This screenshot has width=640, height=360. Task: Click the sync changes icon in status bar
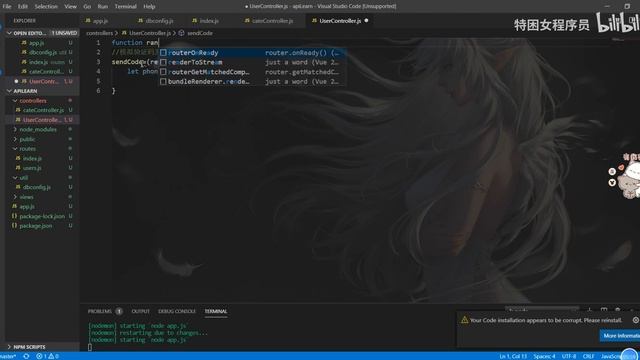click(x=26, y=356)
